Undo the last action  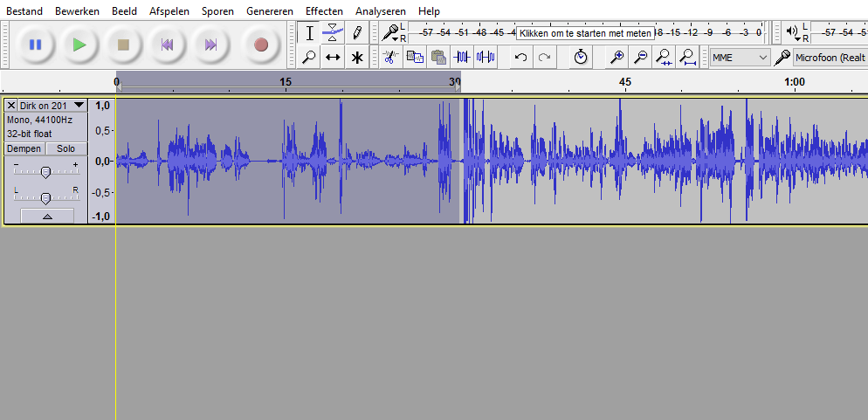520,57
